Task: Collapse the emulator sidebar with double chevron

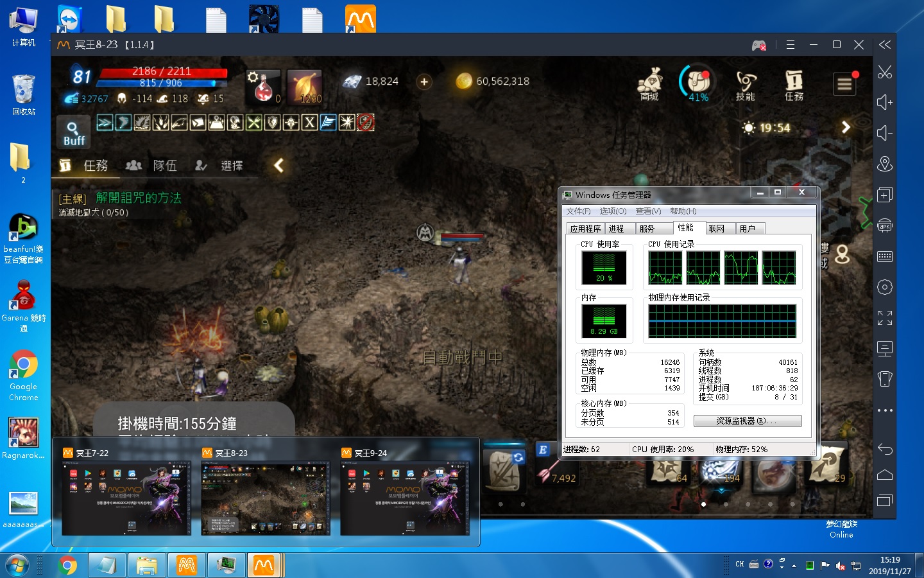Action: pyautogui.click(x=885, y=45)
